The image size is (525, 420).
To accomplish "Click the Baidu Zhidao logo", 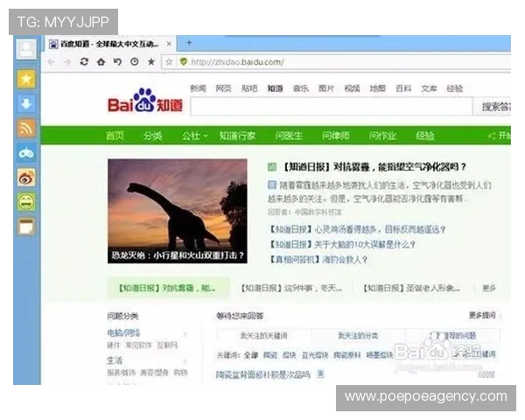I will coord(145,101).
